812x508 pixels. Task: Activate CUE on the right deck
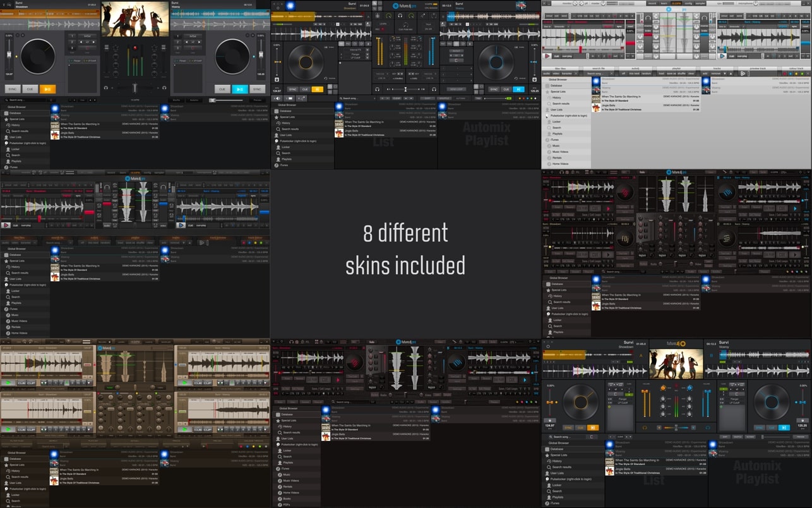[x=222, y=89]
